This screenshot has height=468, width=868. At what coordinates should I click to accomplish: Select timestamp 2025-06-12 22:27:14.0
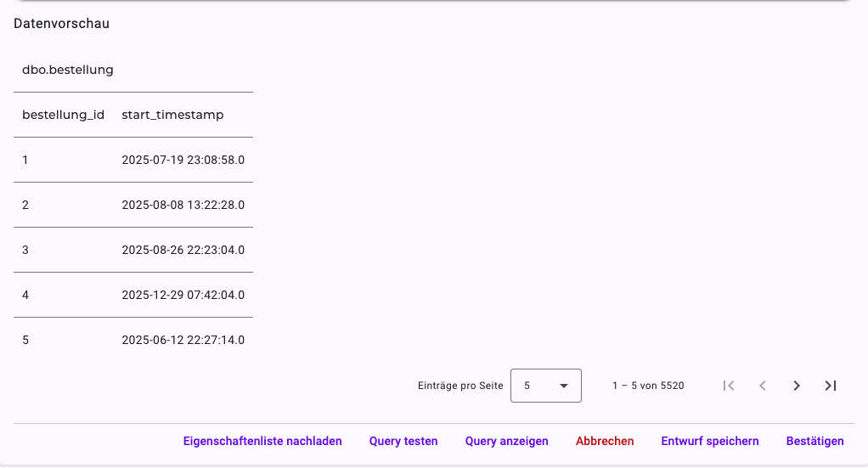183,340
